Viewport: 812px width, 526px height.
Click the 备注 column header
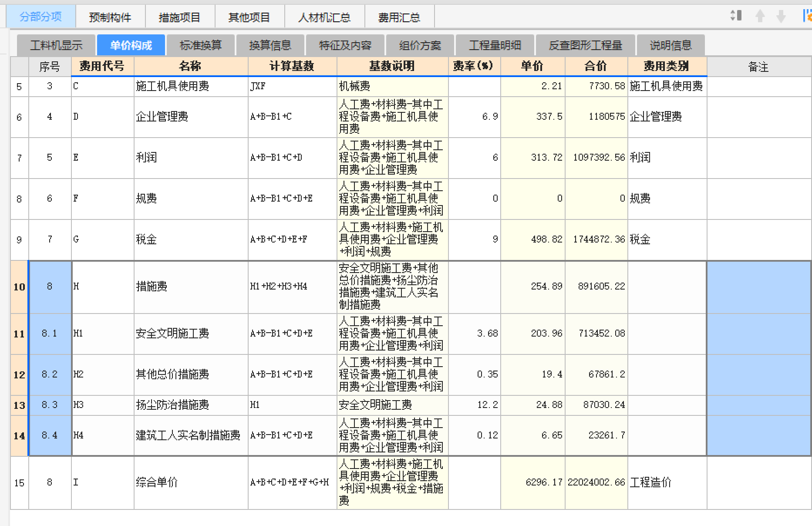tap(759, 66)
